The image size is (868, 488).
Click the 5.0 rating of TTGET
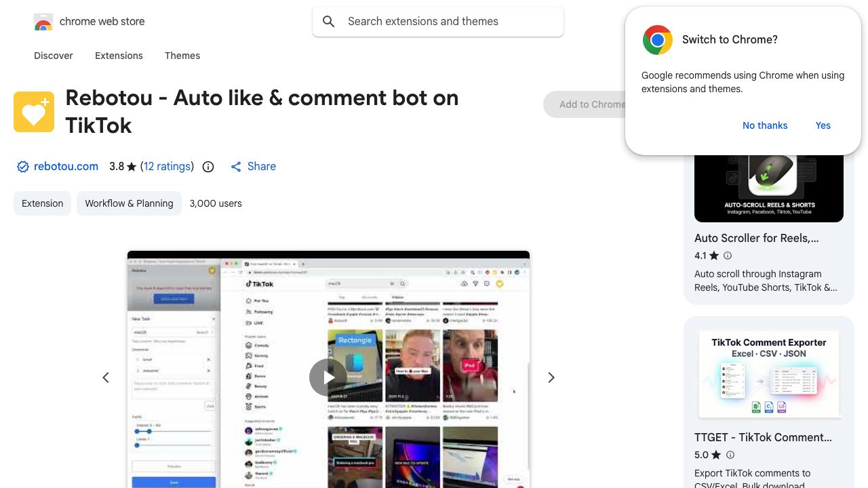[701, 455]
